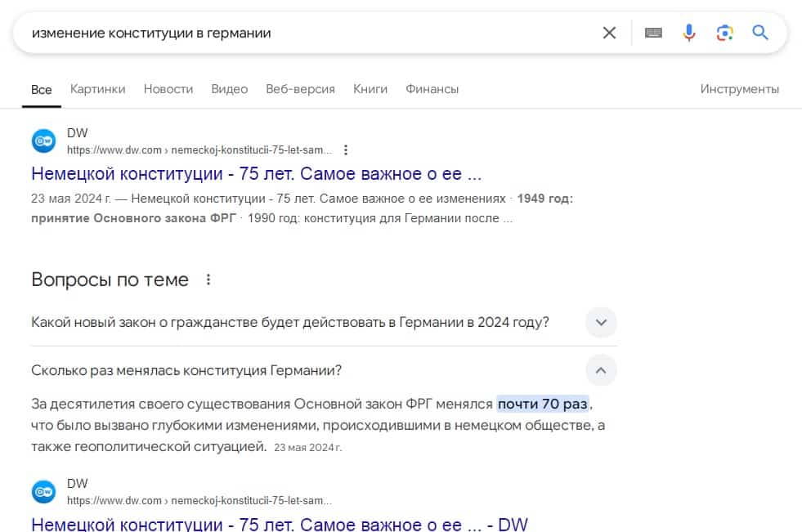
Task: Open the Видео tab
Action: 230,89
